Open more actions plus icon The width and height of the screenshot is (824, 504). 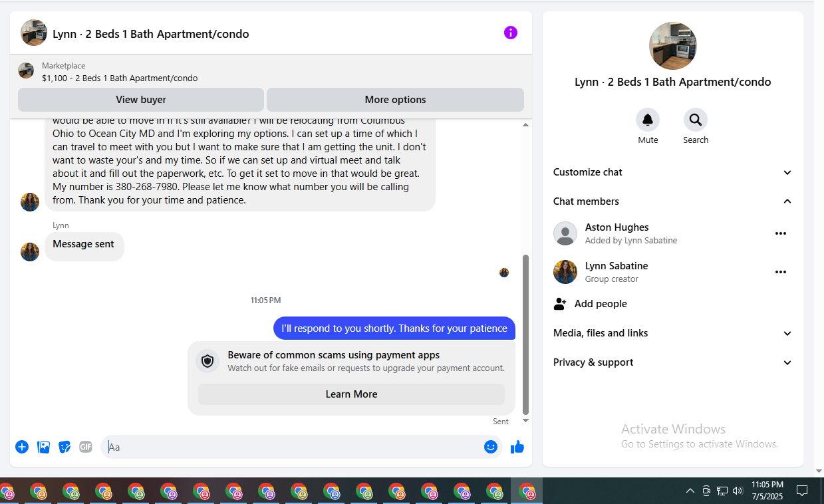[22, 447]
